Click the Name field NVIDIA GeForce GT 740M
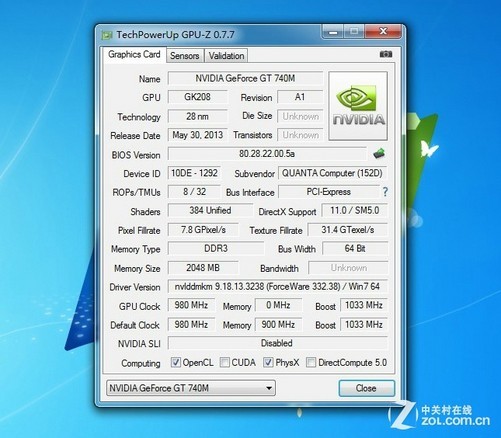This screenshot has width=501, height=438. point(245,78)
